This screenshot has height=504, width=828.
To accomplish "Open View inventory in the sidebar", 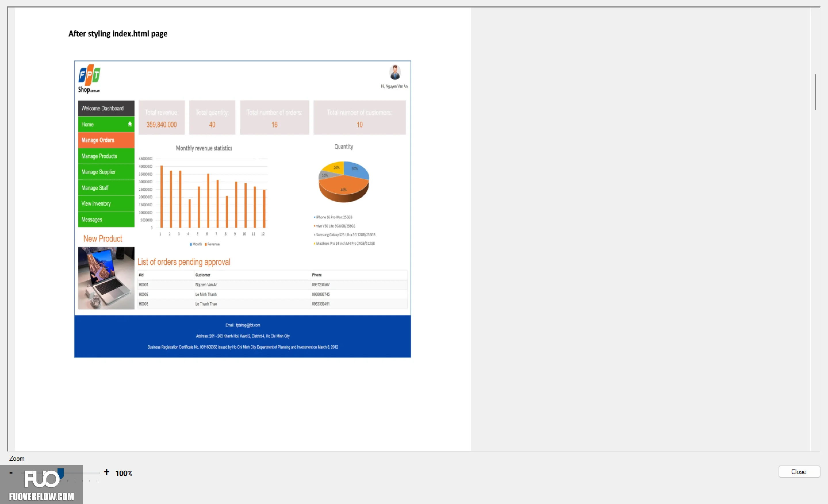I will [x=106, y=203].
